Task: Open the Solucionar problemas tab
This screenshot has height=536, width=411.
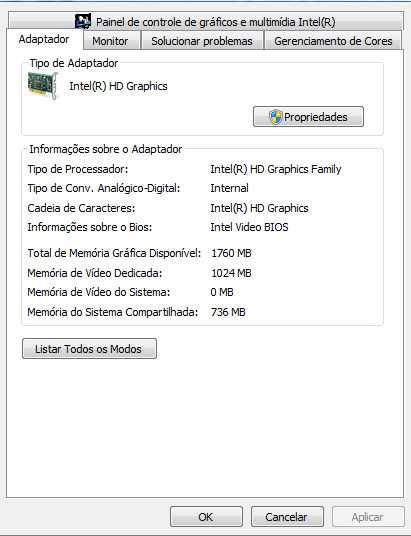Action: click(x=202, y=41)
